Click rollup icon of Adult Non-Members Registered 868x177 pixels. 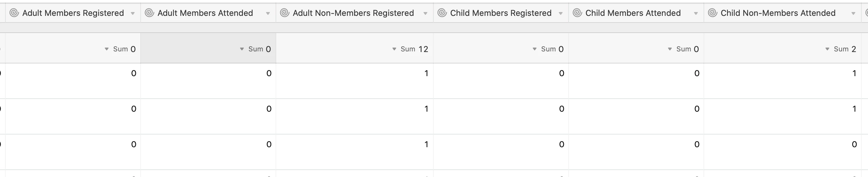284,13
